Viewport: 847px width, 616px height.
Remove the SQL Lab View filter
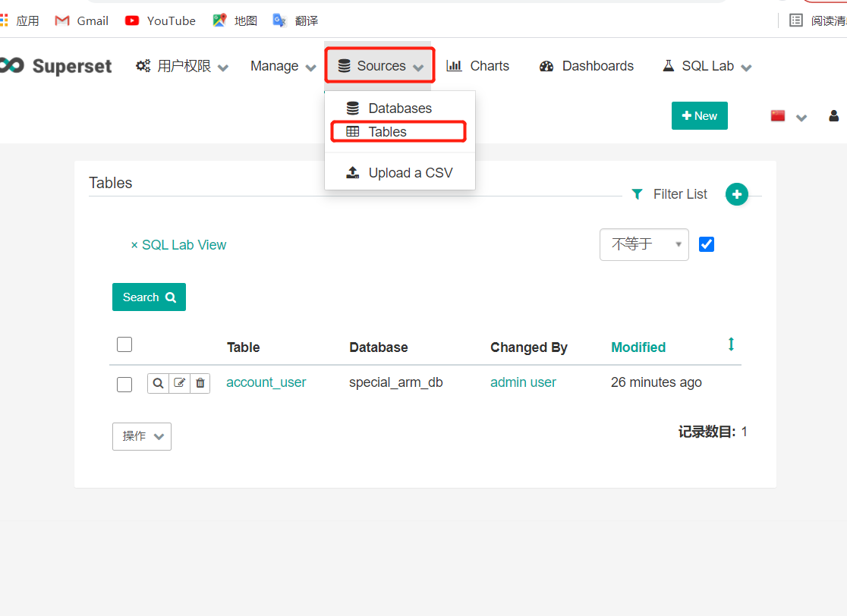178,245
